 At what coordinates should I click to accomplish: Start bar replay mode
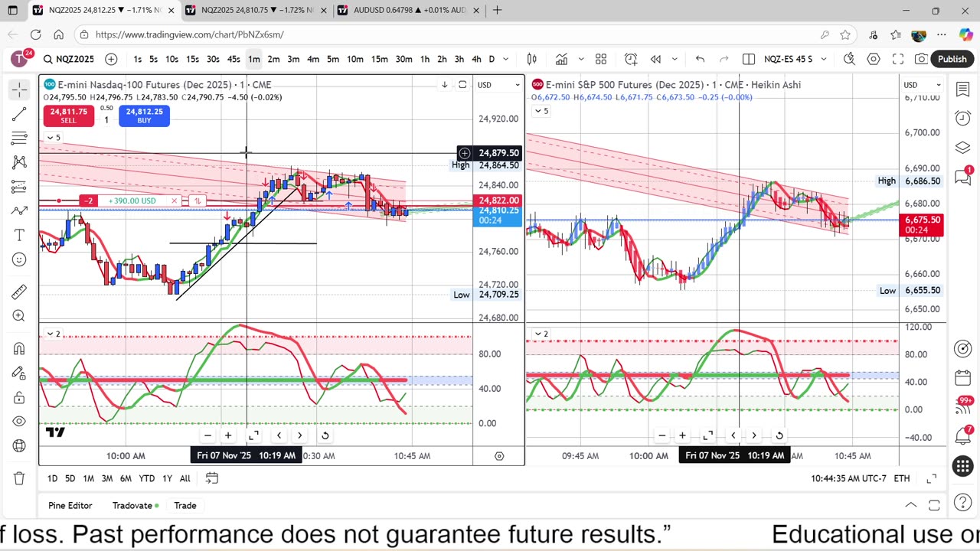click(x=655, y=59)
